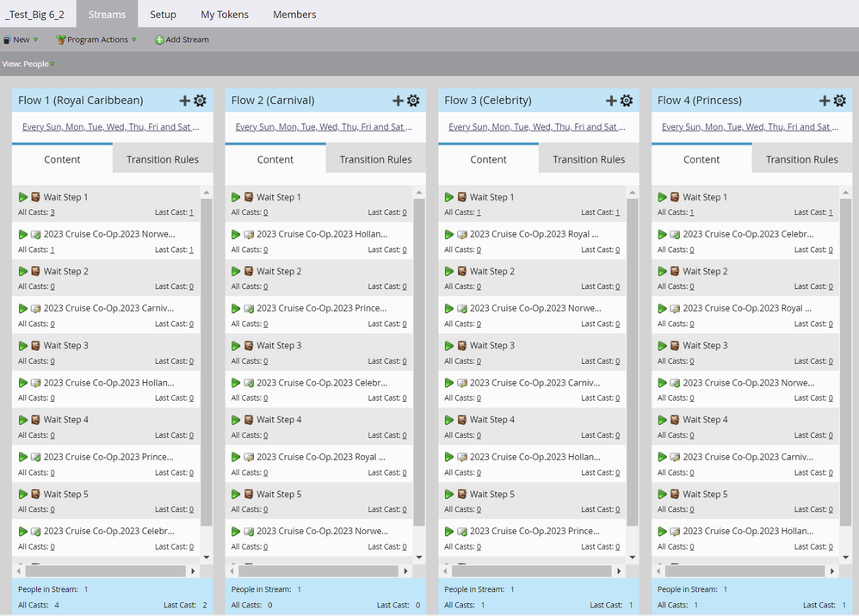The width and height of the screenshot is (859, 616).
Task: Click the Add Stream green plus icon
Action: coord(159,40)
